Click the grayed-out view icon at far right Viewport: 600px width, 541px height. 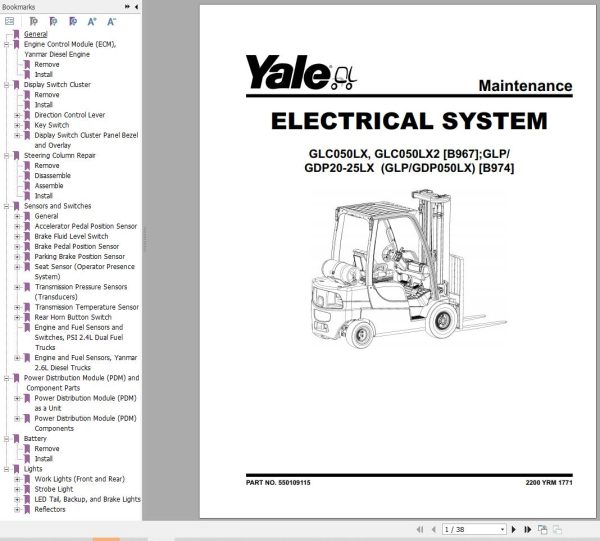[557, 530]
